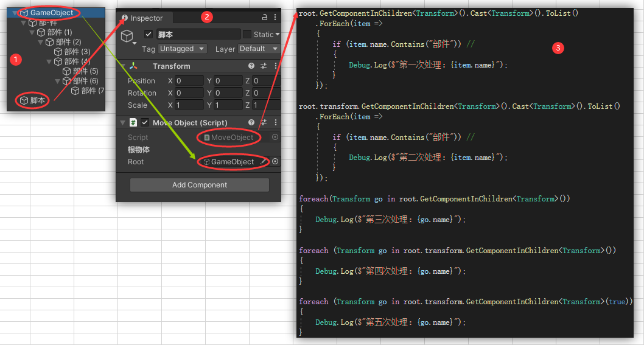This screenshot has height=345, width=644.
Task: Click the Position X value field
Action: click(x=189, y=80)
